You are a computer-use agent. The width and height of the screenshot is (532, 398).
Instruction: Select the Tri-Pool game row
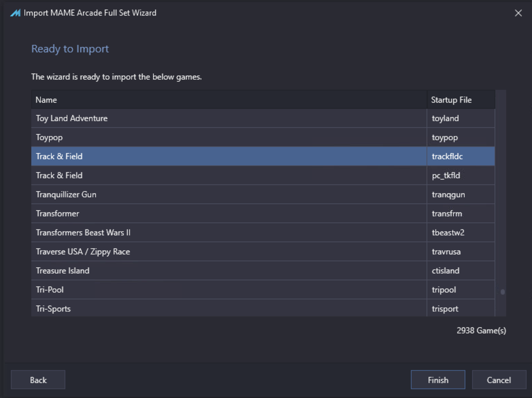(x=263, y=290)
